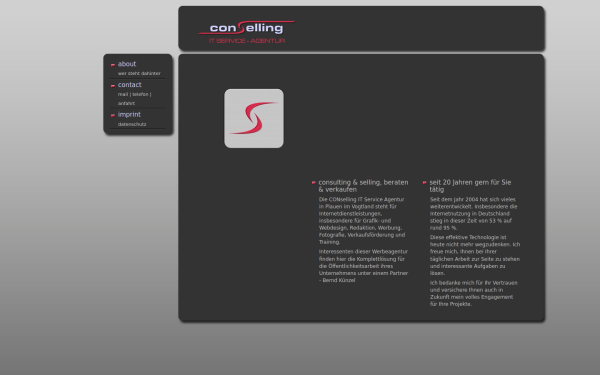Click the 'wer steht dahinter' subtitle
The image size is (600, 375).
point(139,73)
